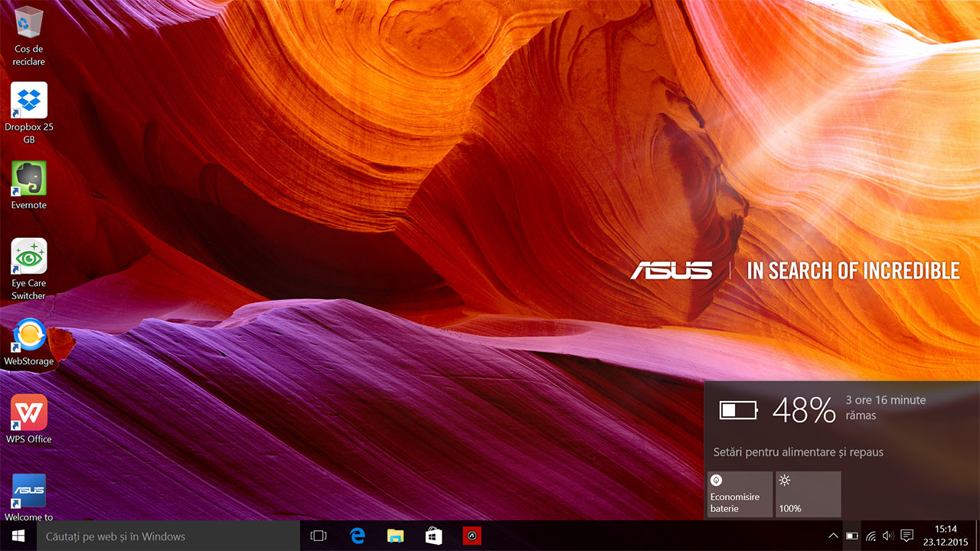
Task: Select the Eye Care Switcher shortcut
Action: pyautogui.click(x=29, y=269)
